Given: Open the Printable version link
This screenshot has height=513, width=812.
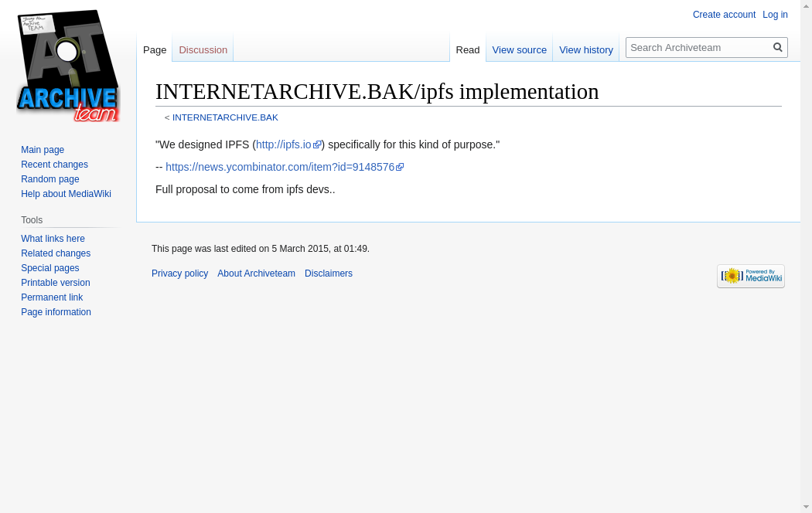Looking at the screenshot, I should [x=55, y=283].
